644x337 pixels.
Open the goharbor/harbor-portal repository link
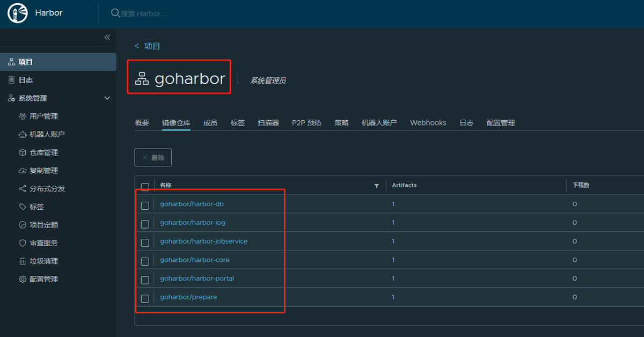(x=197, y=279)
